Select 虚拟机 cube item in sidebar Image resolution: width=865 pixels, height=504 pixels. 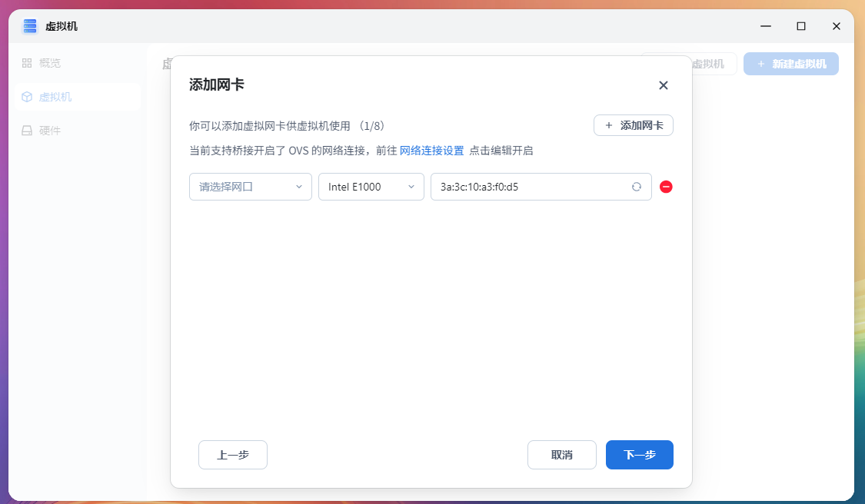(55, 97)
